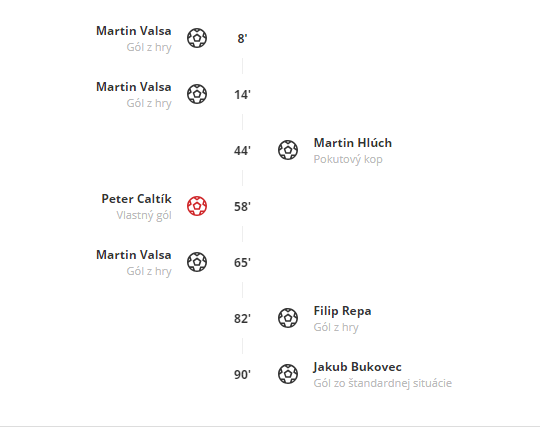Screen dimensions: 540x440
Task: Open Jakub Bukovec player name
Action: [357, 367]
